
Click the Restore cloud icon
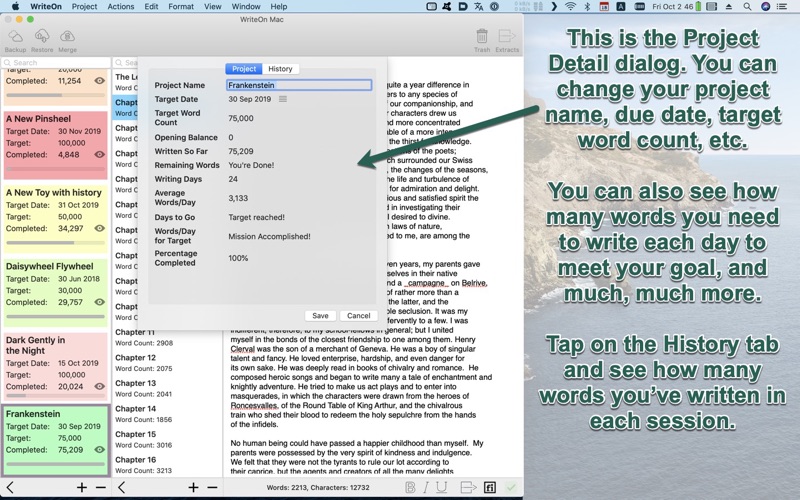point(42,37)
